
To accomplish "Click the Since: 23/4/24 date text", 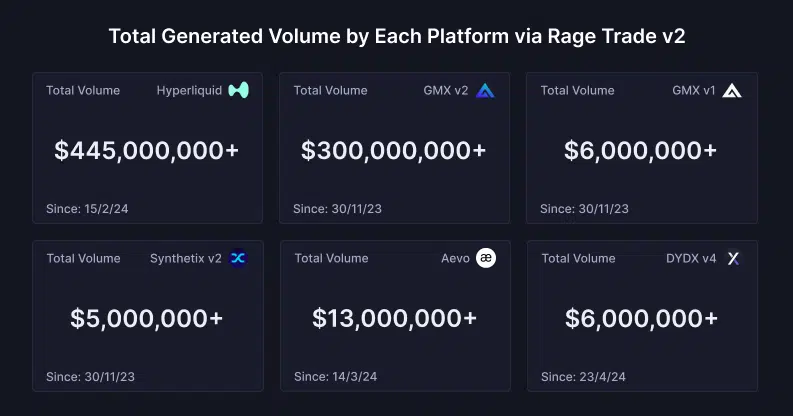I will (583, 377).
